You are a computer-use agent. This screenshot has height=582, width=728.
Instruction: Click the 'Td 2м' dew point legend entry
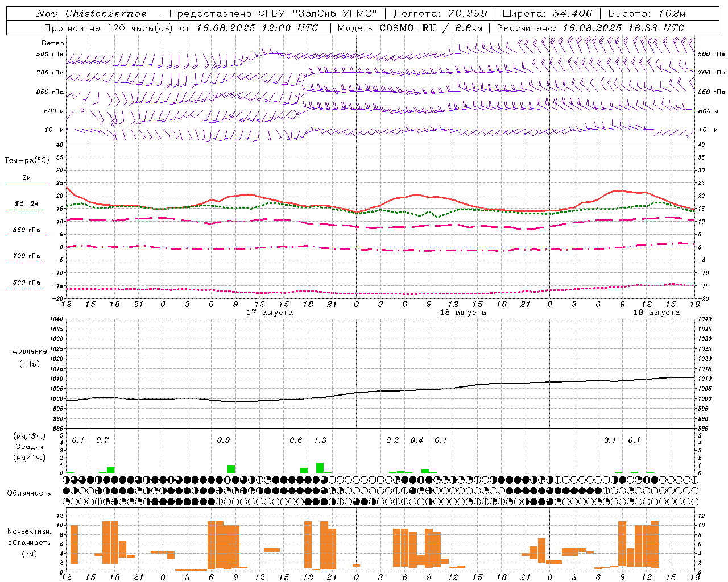[26, 203]
